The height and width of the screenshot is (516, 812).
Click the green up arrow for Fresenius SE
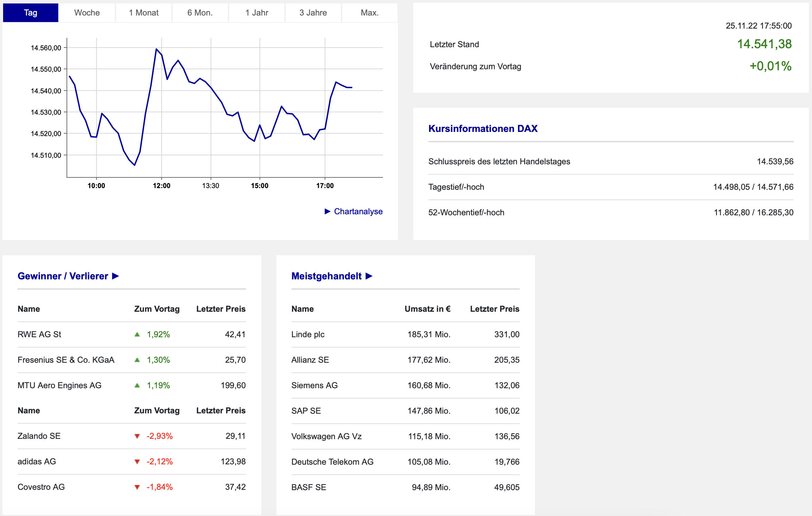[x=137, y=360]
